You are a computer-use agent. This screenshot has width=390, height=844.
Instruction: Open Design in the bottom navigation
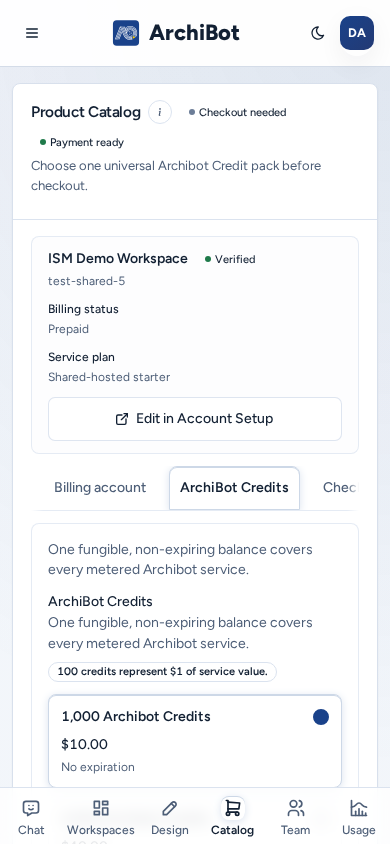click(169, 817)
